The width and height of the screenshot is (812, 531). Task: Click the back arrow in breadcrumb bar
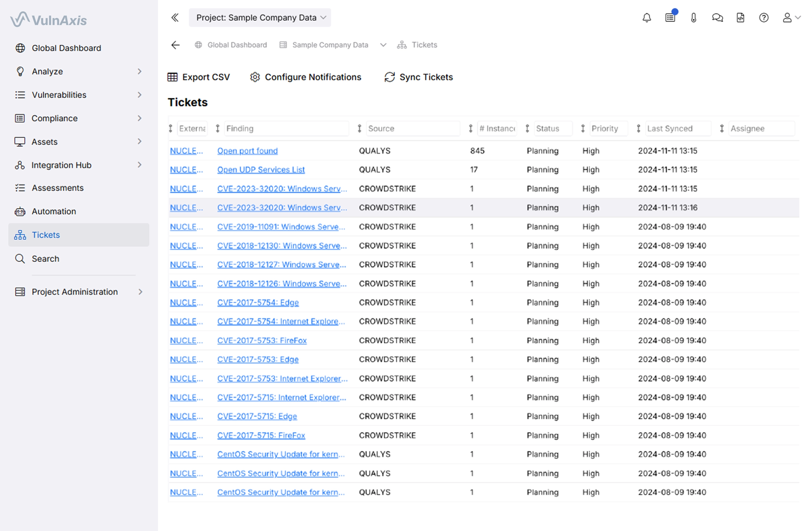pyautogui.click(x=175, y=45)
